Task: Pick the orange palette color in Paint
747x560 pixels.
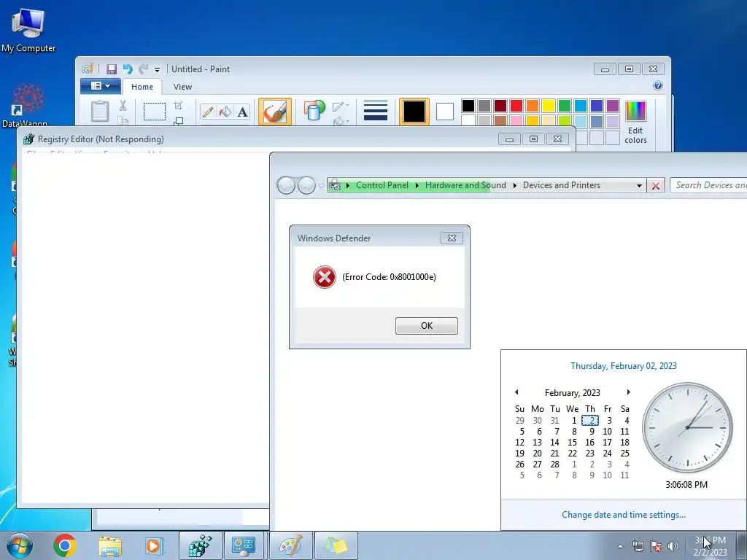Action: 533,105
